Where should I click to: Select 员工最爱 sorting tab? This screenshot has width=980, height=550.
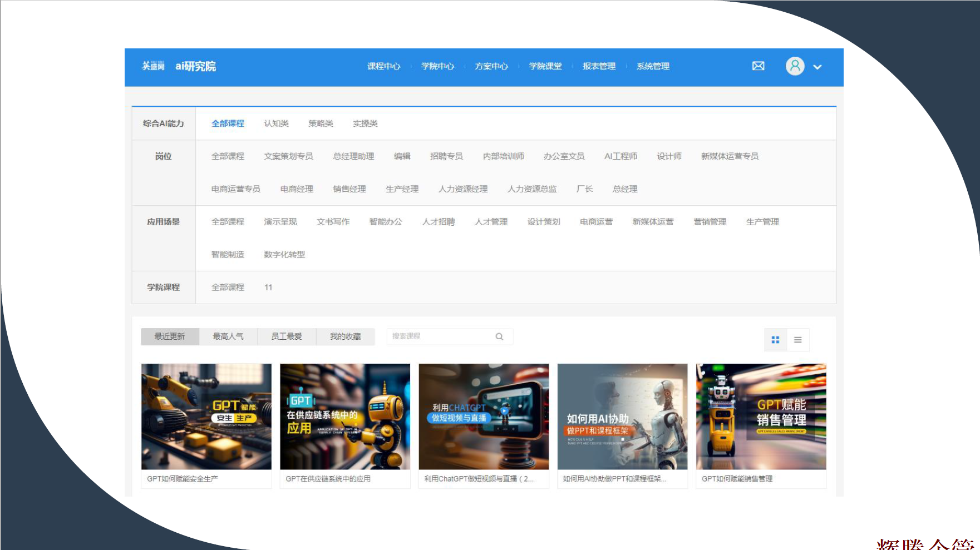tap(287, 336)
